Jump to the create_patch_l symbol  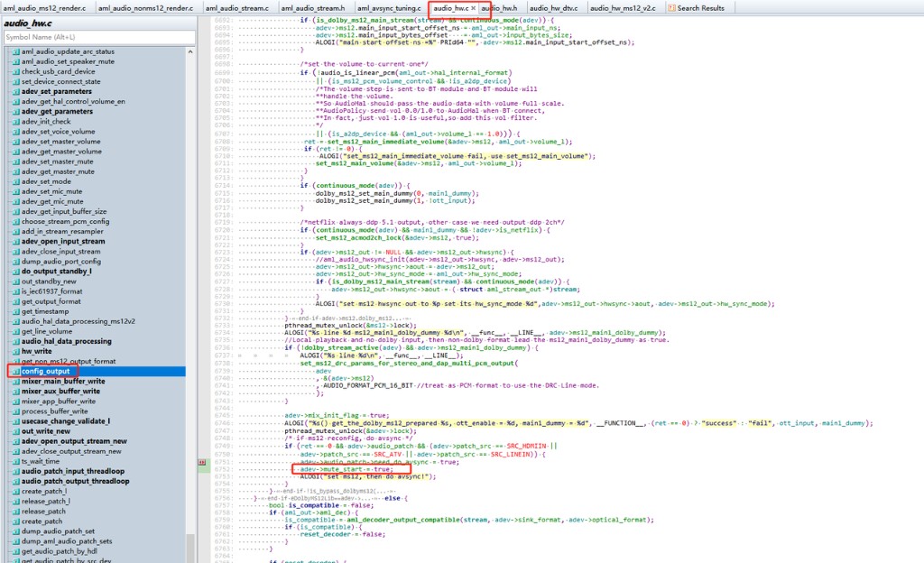pyautogui.click(x=44, y=493)
